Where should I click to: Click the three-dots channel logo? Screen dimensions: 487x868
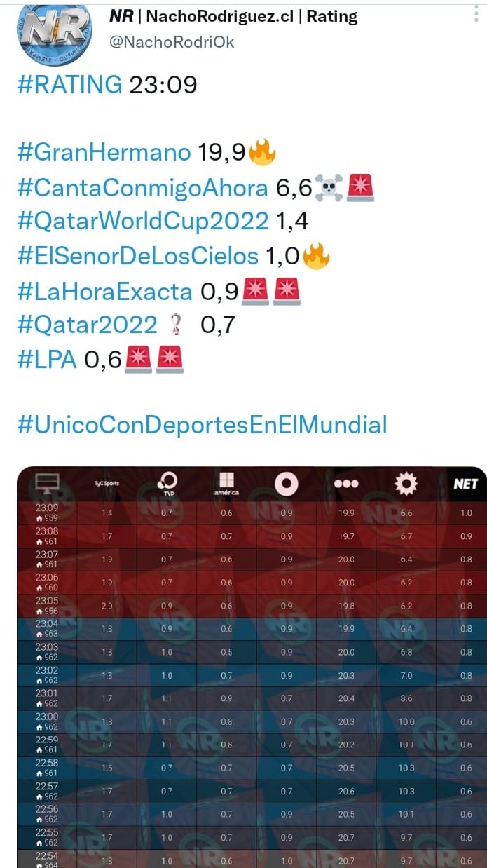coord(346,484)
